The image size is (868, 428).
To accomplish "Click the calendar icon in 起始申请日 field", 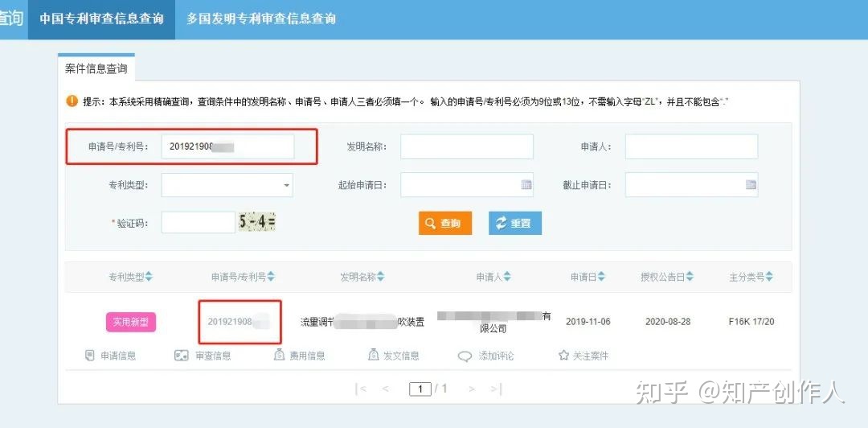I will point(526,185).
